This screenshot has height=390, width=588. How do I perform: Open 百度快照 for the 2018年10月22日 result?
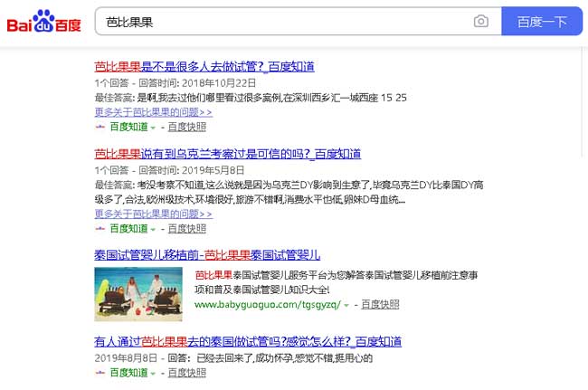pos(186,127)
